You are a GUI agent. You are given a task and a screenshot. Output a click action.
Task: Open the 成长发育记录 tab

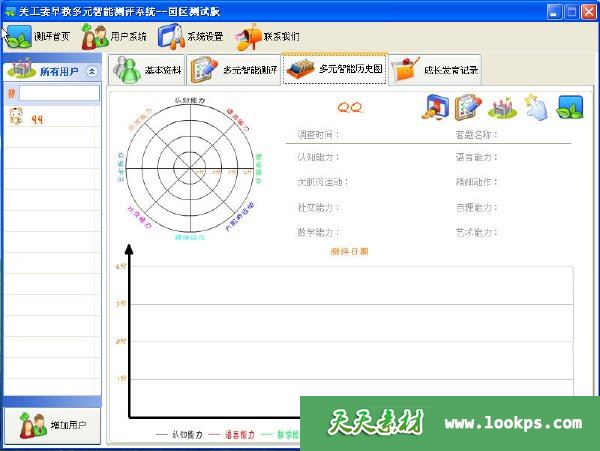click(436, 70)
